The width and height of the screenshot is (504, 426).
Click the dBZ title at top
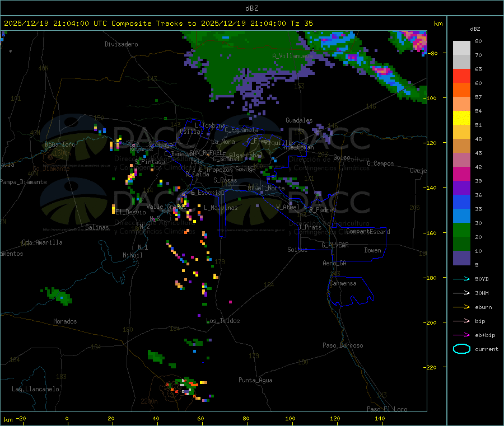pos(251,8)
